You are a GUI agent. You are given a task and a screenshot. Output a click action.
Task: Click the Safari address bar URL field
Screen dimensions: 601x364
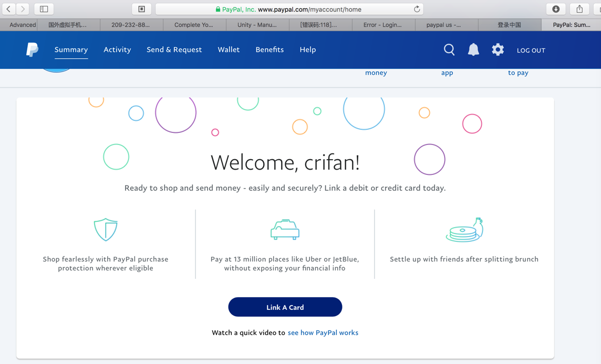289,9
